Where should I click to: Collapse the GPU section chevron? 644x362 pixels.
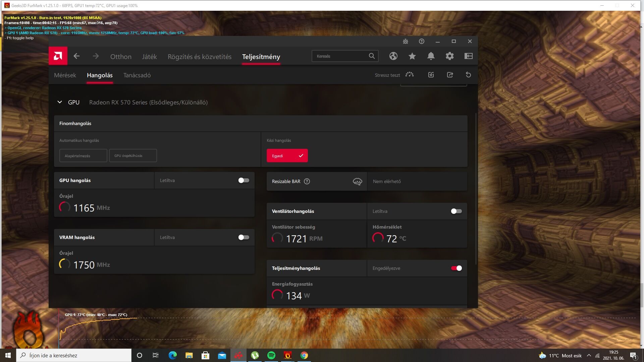click(x=60, y=102)
